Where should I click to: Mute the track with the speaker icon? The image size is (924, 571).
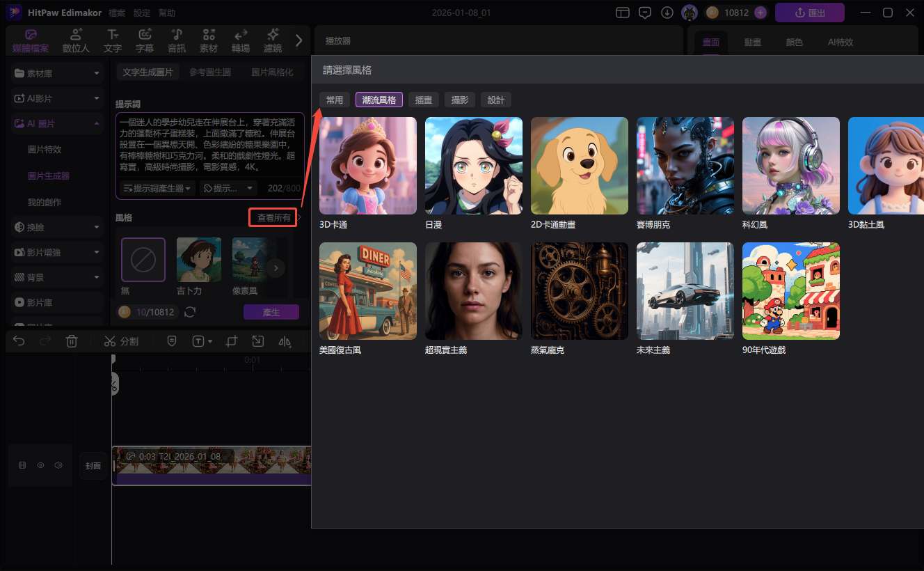click(x=58, y=465)
